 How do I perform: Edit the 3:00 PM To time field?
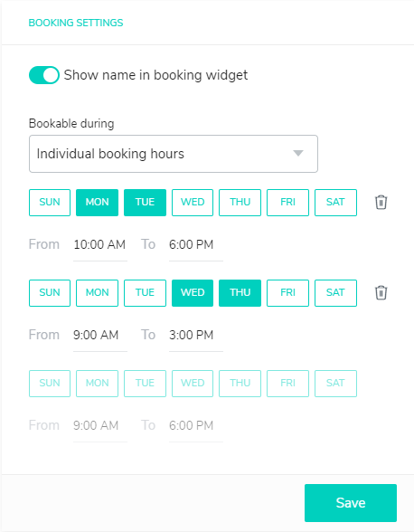[195, 335]
